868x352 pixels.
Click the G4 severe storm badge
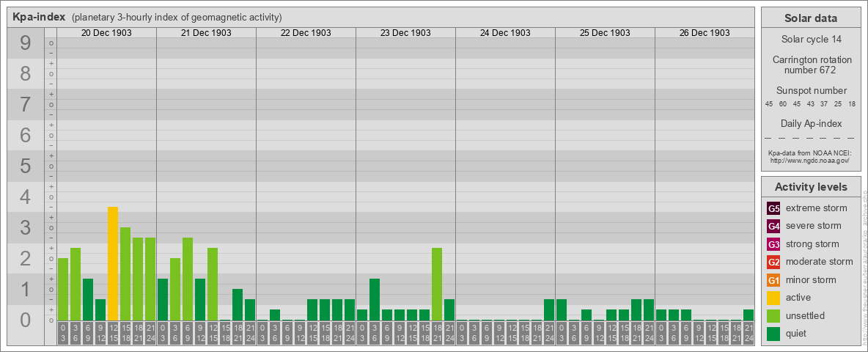[773, 227]
